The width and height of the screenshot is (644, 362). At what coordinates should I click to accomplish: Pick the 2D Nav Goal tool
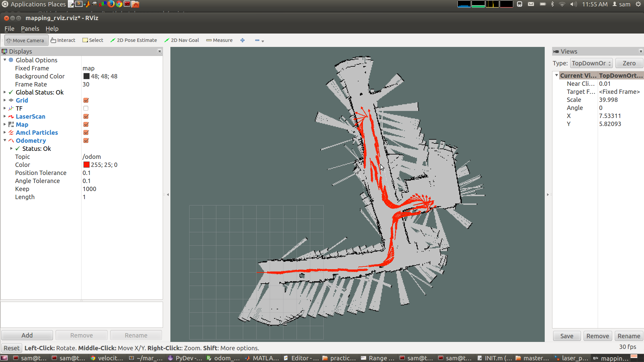(x=181, y=40)
